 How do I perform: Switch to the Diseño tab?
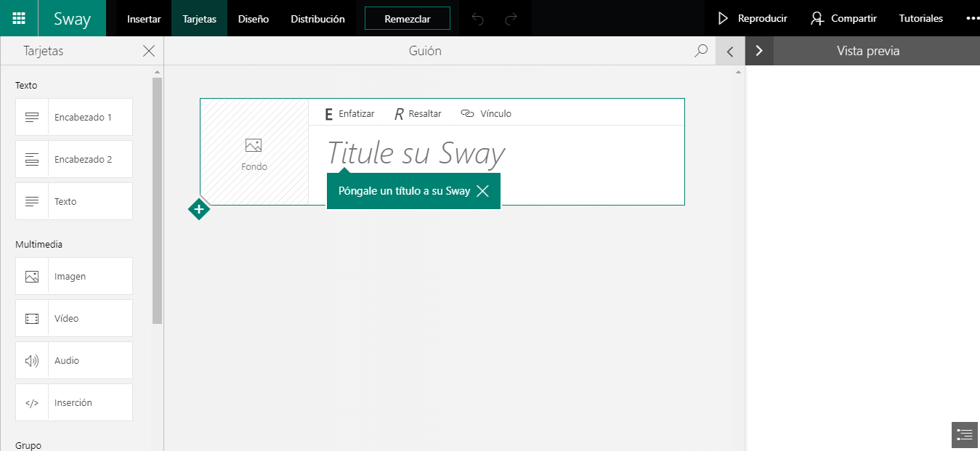pos(254,19)
